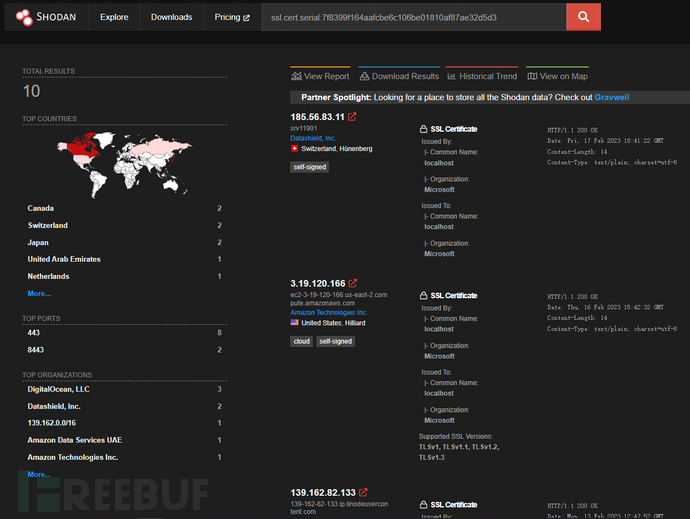This screenshot has width=690, height=519.
Task: Click the cloud tag under 3.19.120.166
Action: click(x=301, y=341)
